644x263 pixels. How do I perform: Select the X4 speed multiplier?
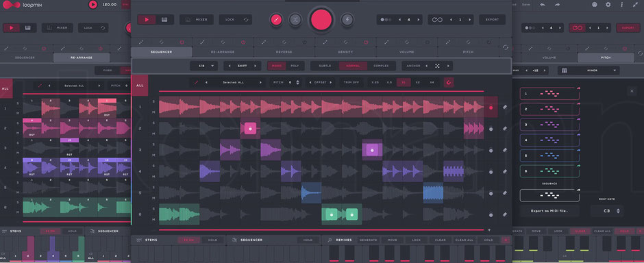click(x=431, y=82)
